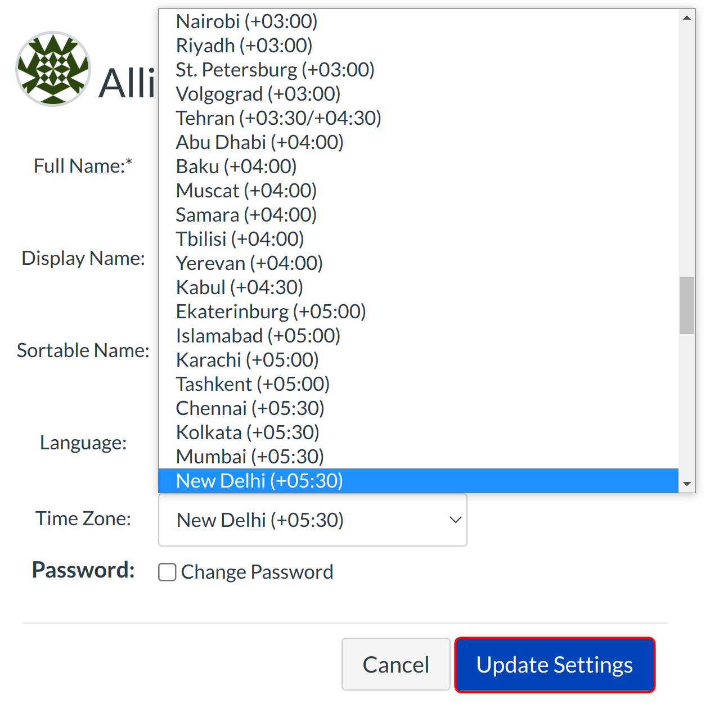Image resolution: width=728 pixels, height=717 pixels.
Task: Open the Time Zone dropdown
Action: (313, 520)
